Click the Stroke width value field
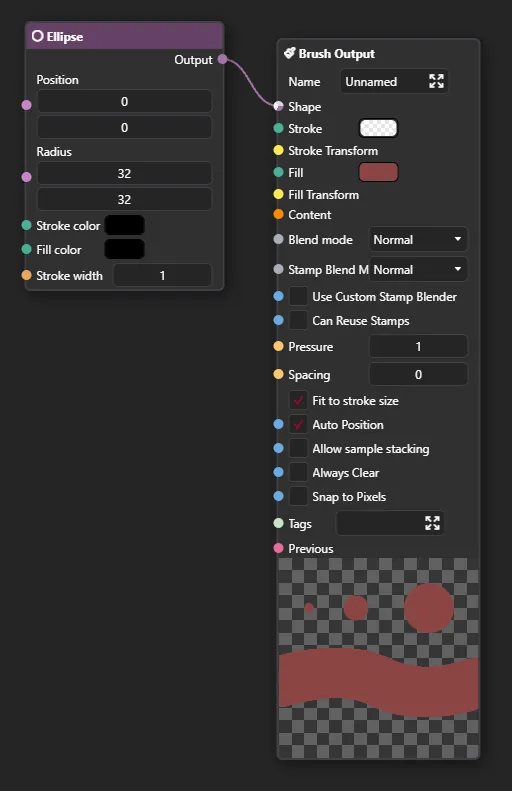The height and width of the screenshot is (791, 512). pyautogui.click(x=162, y=275)
